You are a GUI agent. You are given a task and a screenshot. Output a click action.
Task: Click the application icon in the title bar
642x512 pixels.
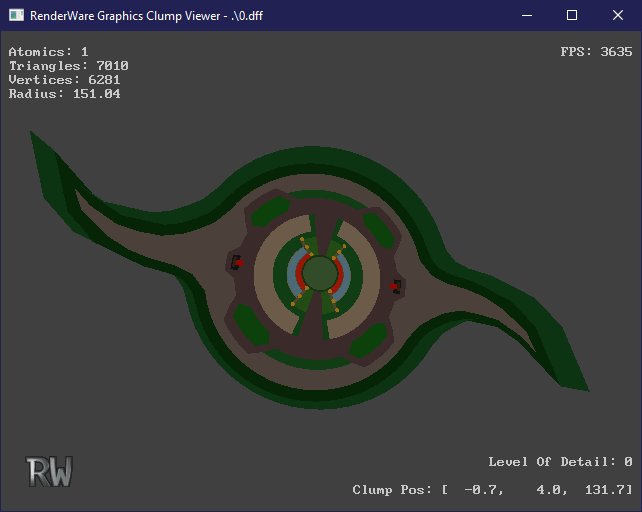16,15
